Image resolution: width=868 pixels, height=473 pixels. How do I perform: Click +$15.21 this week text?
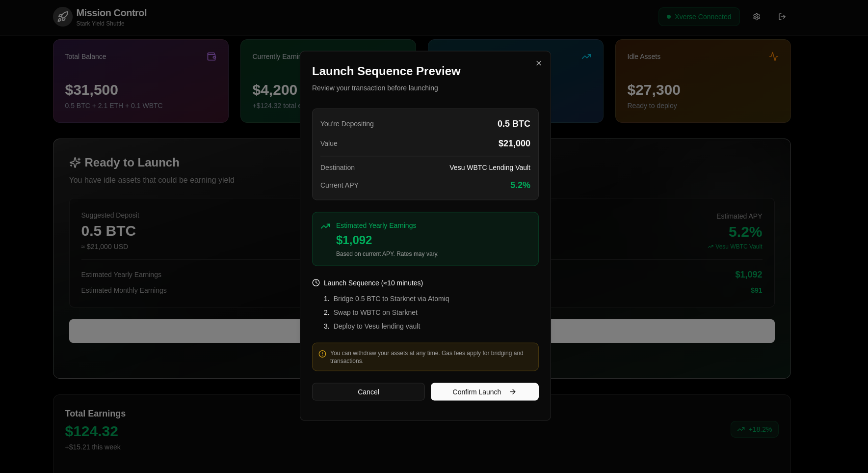[x=93, y=447]
